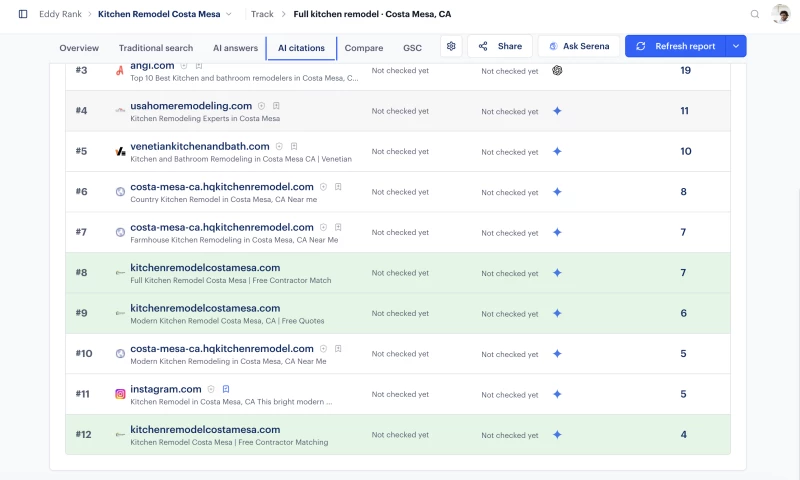
Task: Switch to the Traditional search tab
Action: click(156, 48)
